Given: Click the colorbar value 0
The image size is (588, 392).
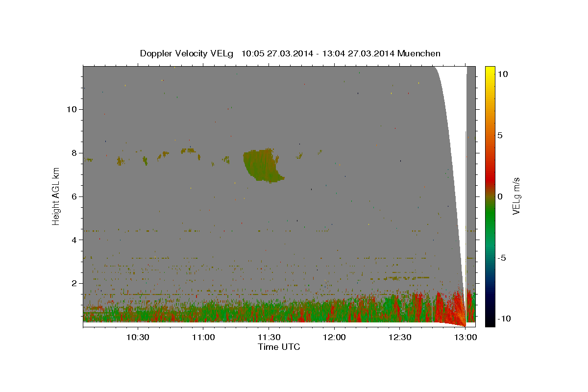Looking at the screenshot, I should click(x=500, y=196).
